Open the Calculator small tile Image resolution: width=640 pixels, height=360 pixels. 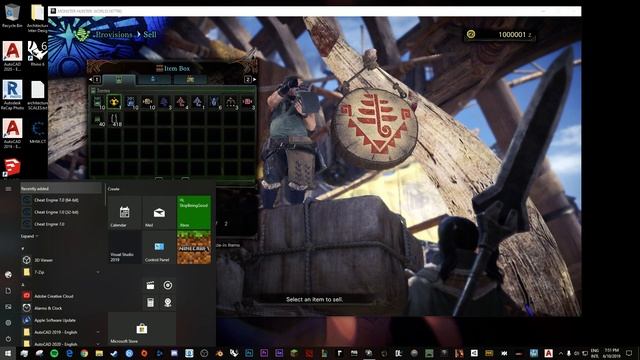151,302
